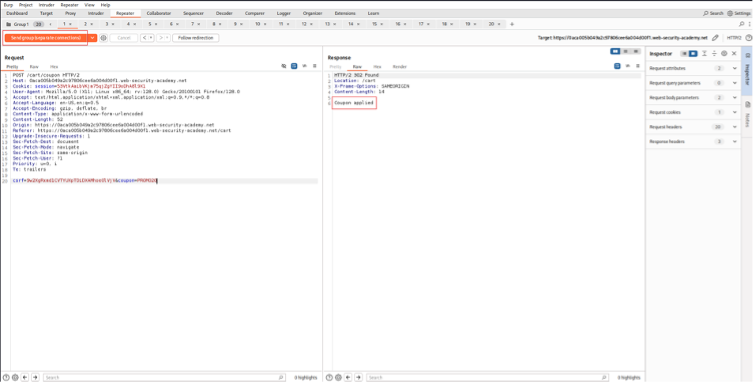Close the Inspector panel

(x=734, y=53)
